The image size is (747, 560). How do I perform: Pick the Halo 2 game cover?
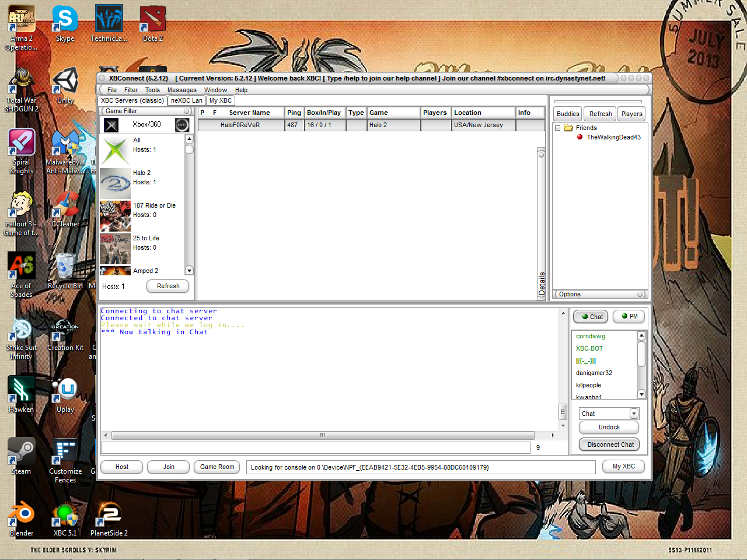point(115,183)
